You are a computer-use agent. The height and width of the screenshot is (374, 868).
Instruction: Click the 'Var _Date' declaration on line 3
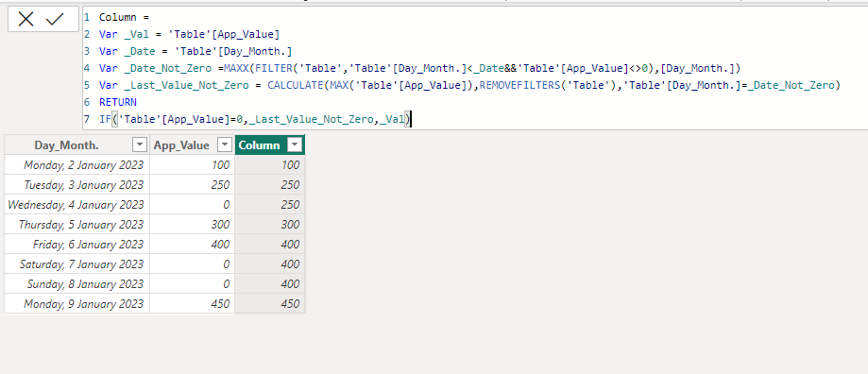click(128, 51)
